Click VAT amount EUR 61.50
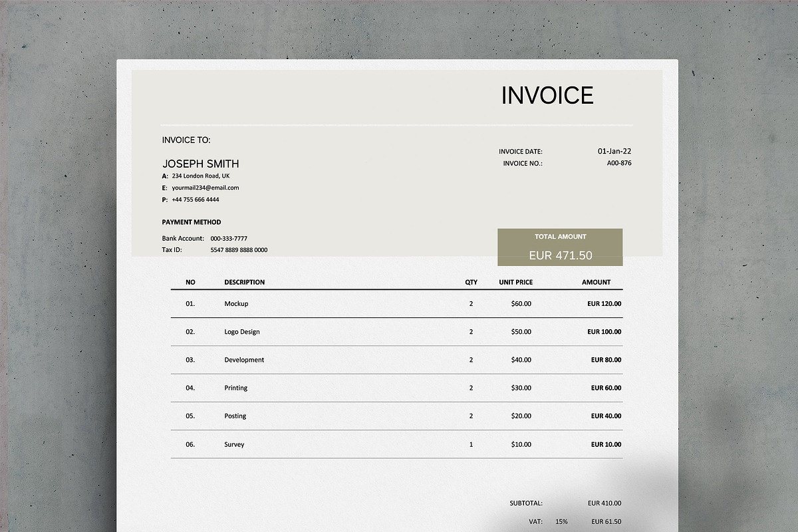798x532 pixels. 606,522
